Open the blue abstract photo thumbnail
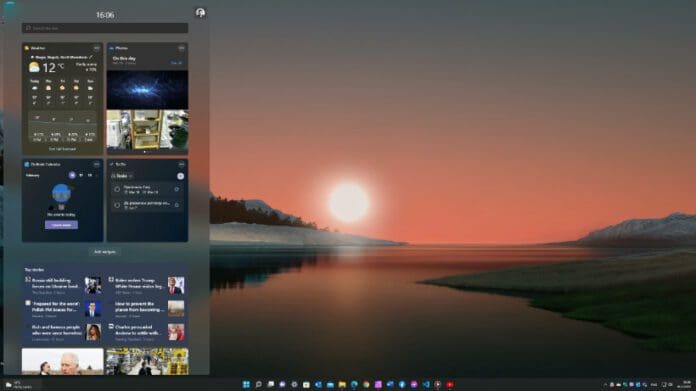The width and height of the screenshot is (696, 391). pos(147,90)
